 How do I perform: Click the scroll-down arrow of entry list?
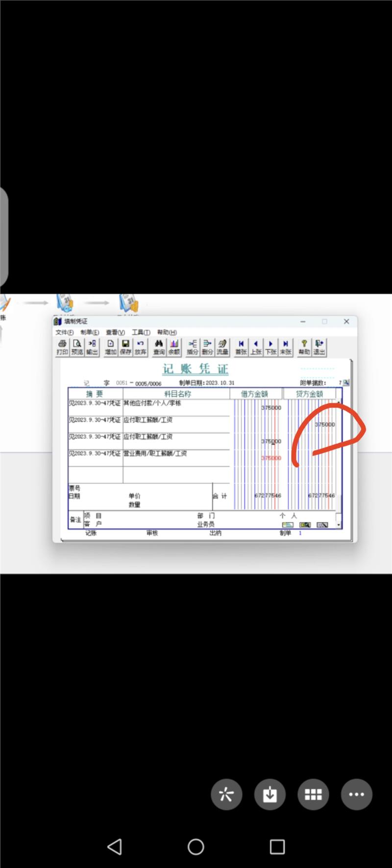point(339,525)
